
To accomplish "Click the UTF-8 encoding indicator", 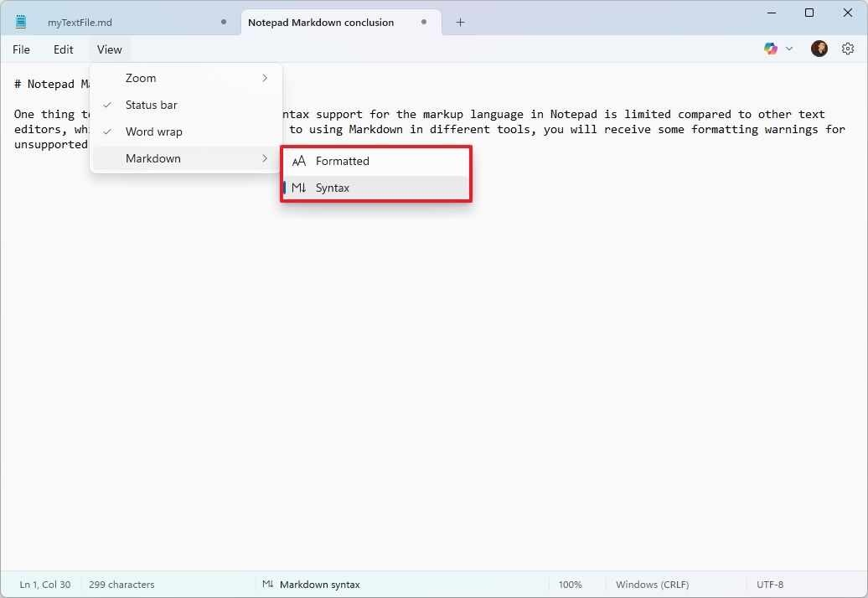I will click(768, 584).
